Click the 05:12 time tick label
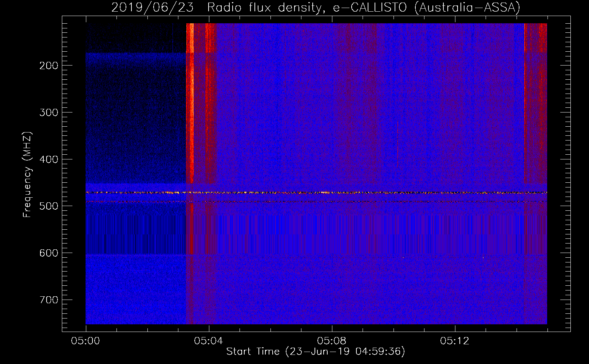This screenshot has height=364, width=589. pos(455,341)
